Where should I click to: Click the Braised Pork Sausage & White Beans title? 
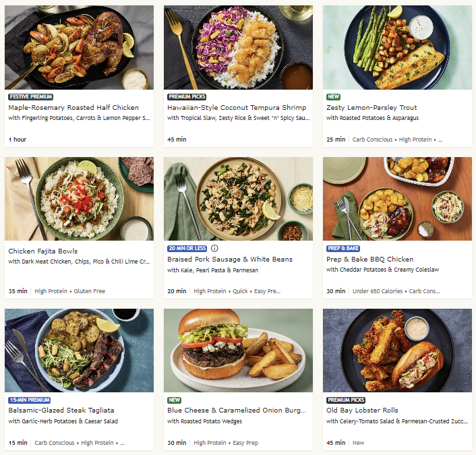(x=230, y=260)
